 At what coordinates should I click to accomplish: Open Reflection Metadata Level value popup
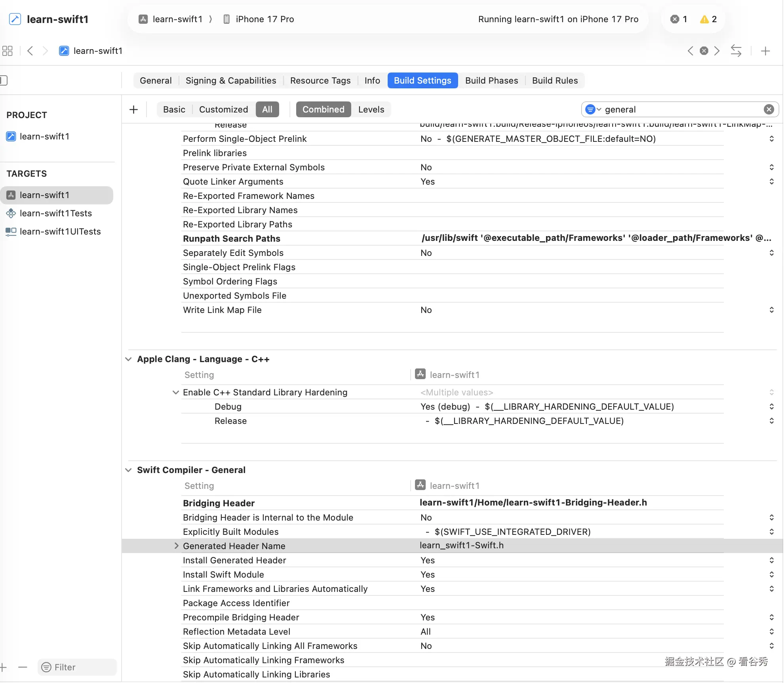tap(771, 631)
